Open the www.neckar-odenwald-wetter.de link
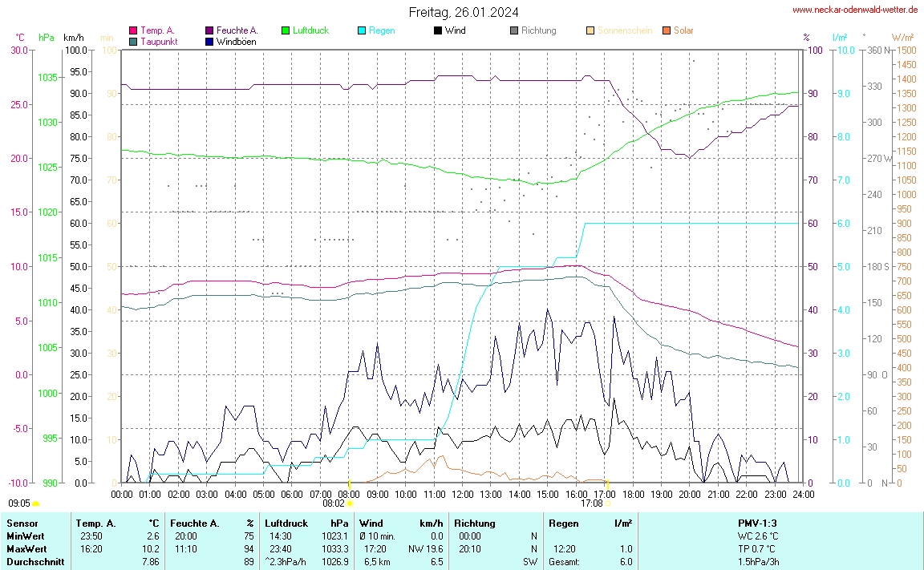This screenshot has height=570, width=924. tap(854, 10)
